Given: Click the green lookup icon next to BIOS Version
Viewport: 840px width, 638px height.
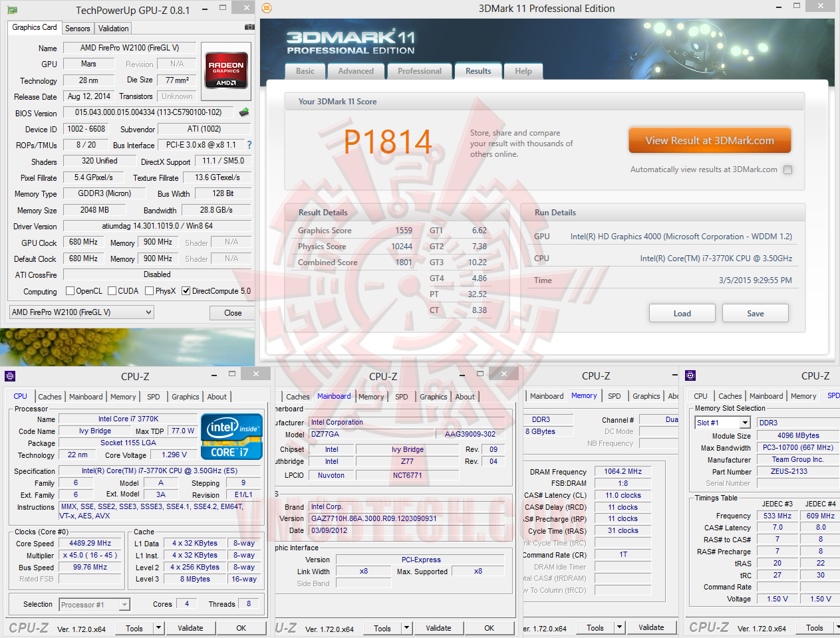Looking at the screenshot, I should [243, 112].
